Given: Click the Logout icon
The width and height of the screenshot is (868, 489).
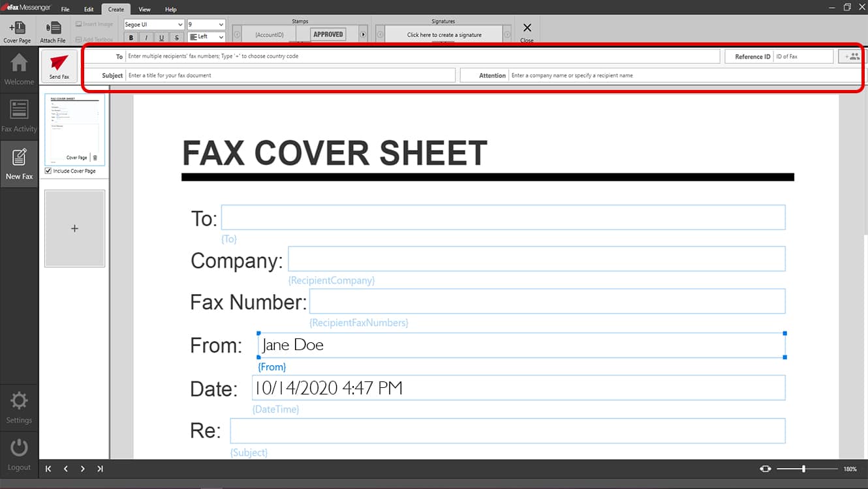Looking at the screenshot, I should tap(19, 452).
